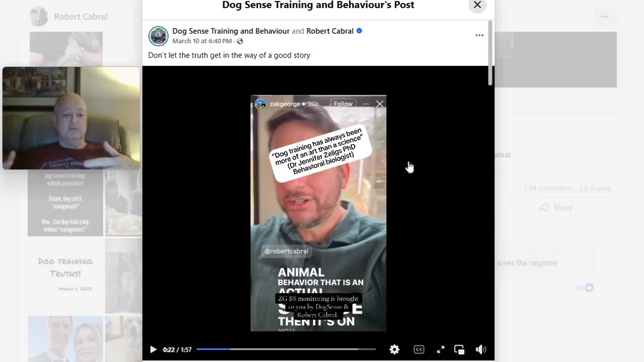Enable picture-in-picture mode

(459, 349)
